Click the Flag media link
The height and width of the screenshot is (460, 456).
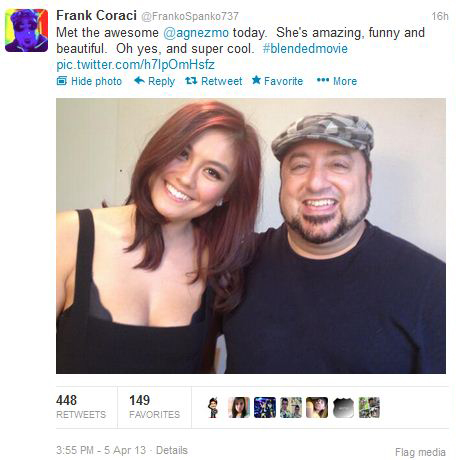(x=420, y=452)
